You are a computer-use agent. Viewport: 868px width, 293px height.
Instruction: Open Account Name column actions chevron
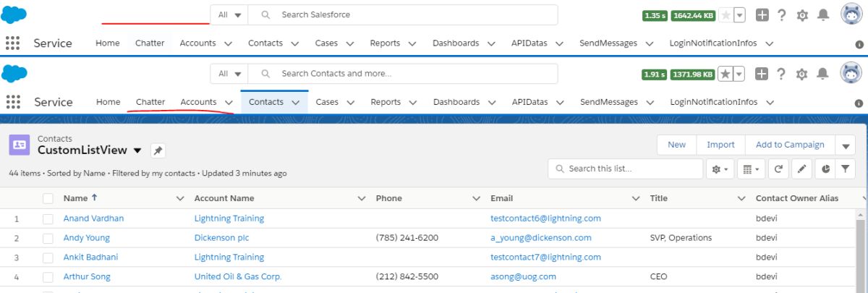(x=362, y=198)
